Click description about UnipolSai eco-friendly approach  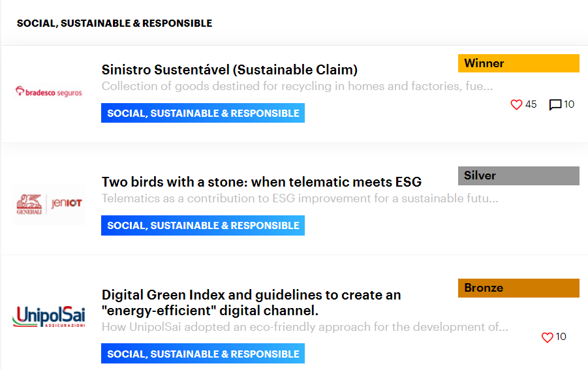(x=305, y=326)
